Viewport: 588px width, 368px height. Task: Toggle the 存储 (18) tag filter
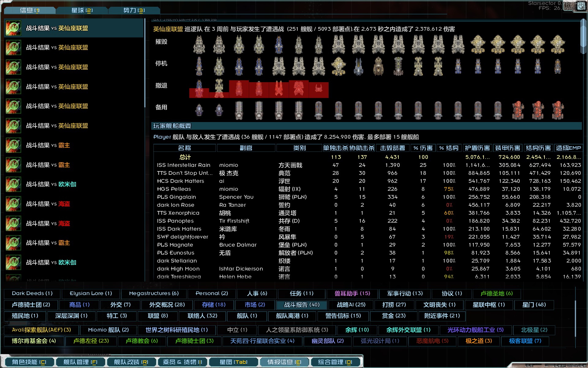(x=214, y=305)
